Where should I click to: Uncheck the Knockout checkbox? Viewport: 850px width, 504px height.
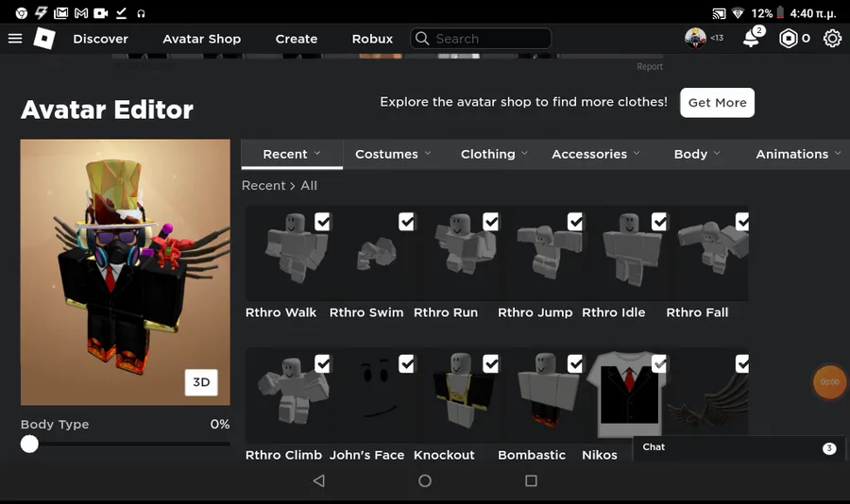(490, 363)
